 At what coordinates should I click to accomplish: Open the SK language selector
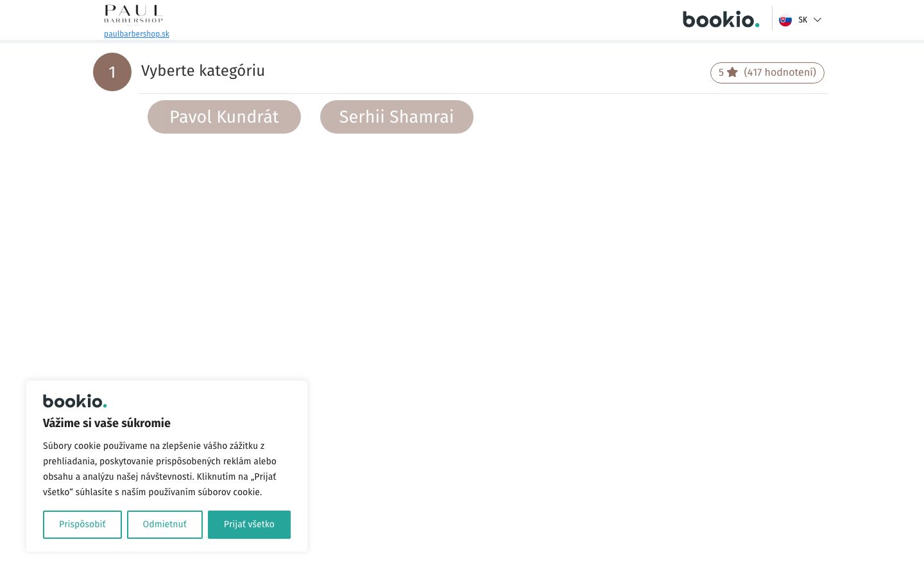(x=802, y=20)
